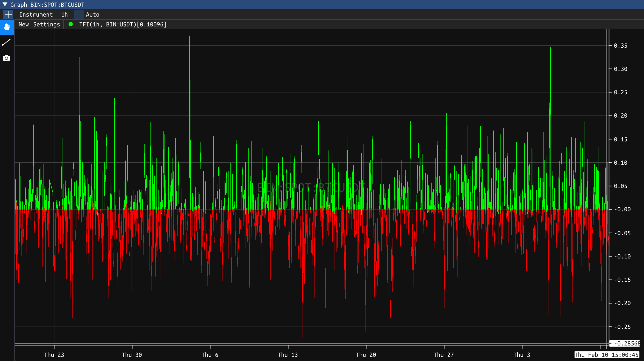Image resolution: width=644 pixels, height=361 pixels.
Task: Click the Thu 27 date axis label
Action: coord(444,355)
